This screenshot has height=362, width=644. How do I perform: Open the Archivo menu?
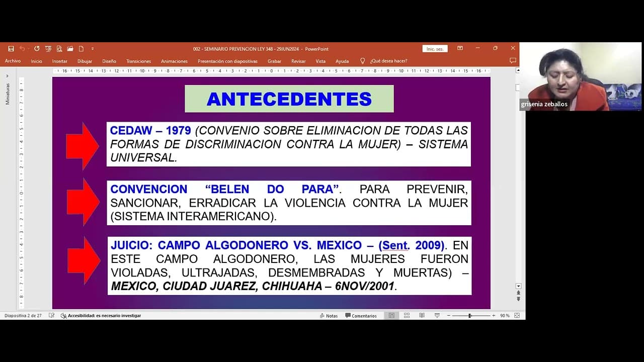[x=13, y=61]
